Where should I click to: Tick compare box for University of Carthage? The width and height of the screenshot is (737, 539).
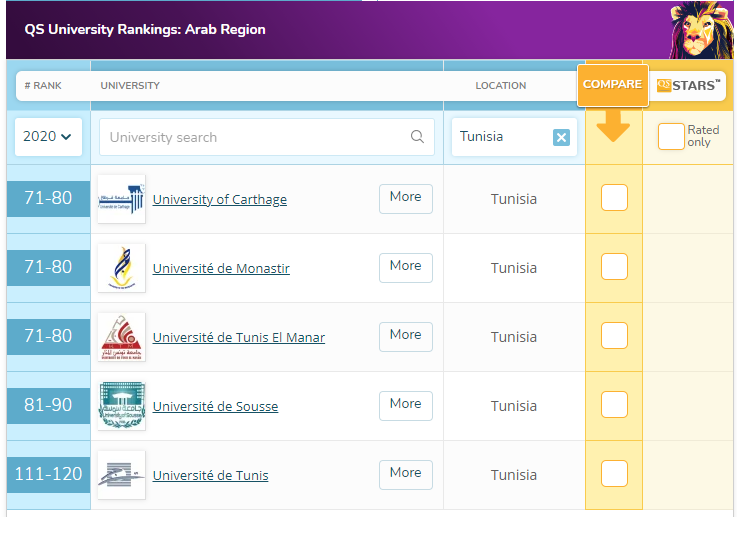pyautogui.click(x=614, y=197)
